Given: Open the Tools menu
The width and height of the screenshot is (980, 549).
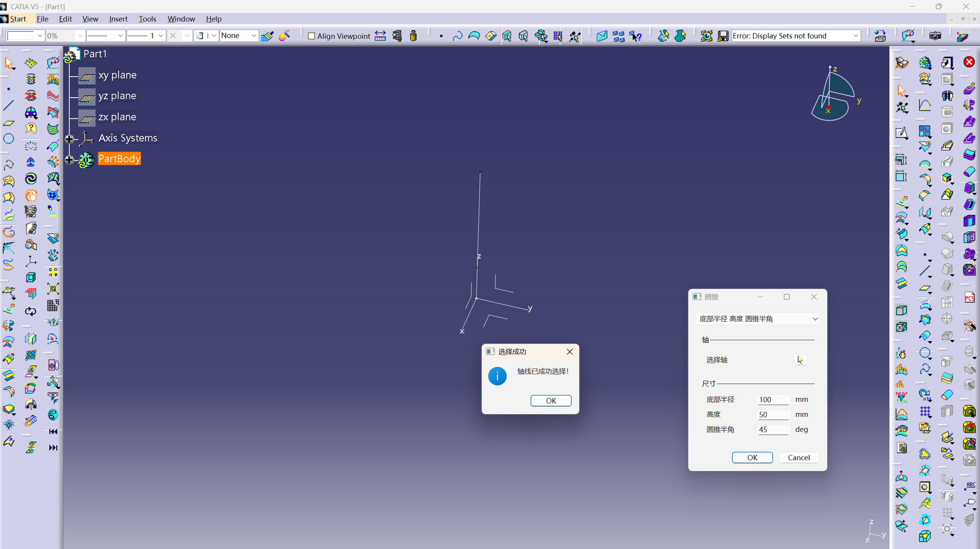Looking at the screenshot, I should pyautogui.click(x=147, y=19).
